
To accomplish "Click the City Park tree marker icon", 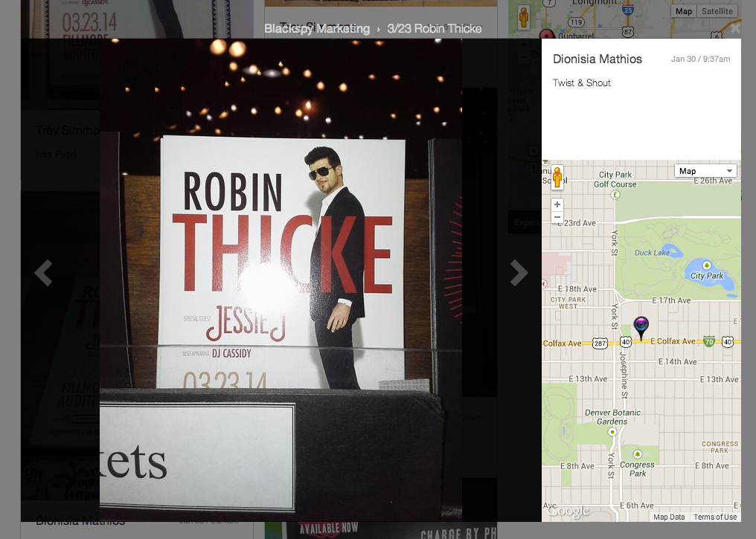I will tap(706, 265).
